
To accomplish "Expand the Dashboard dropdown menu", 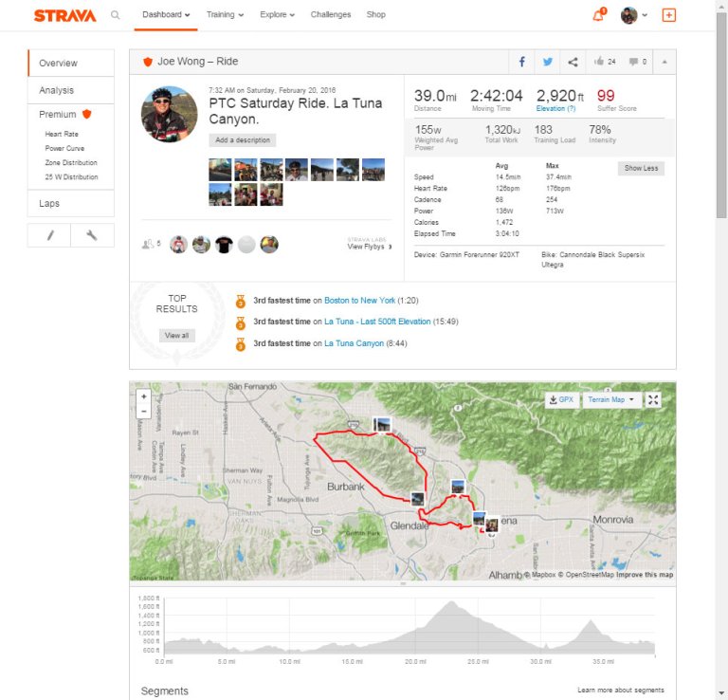I will 166,15.
